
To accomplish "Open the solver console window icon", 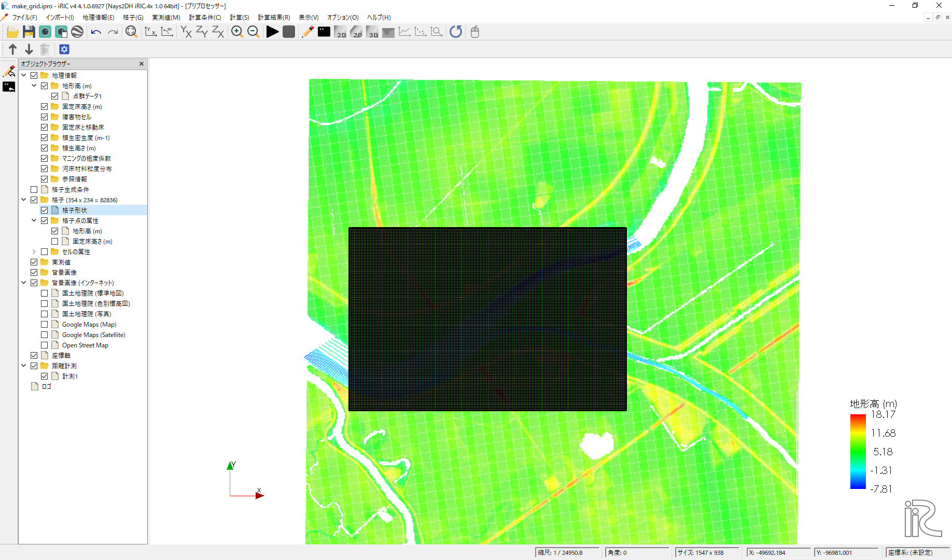I will pos(324,32).
